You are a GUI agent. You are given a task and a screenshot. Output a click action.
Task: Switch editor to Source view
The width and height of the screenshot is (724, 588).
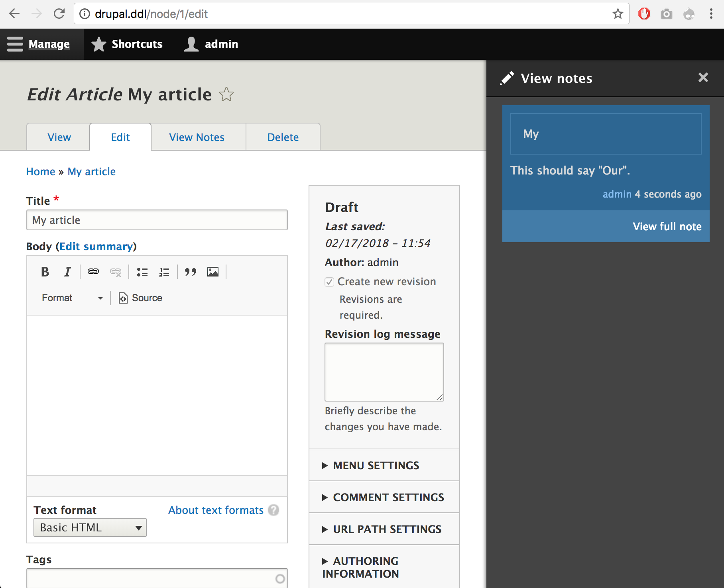pyautogui.click(x=140, y=298)
